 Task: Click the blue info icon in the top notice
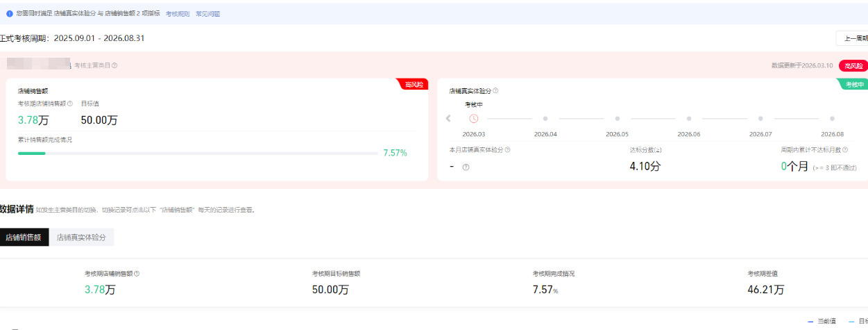pos(10,13)
